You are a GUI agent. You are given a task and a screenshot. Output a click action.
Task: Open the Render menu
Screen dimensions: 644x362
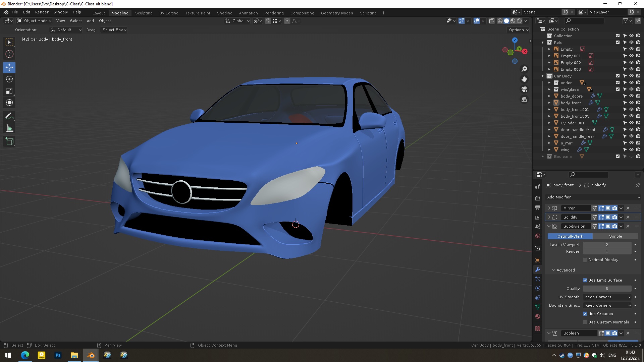pyautogui.click(x=42, y=12)
